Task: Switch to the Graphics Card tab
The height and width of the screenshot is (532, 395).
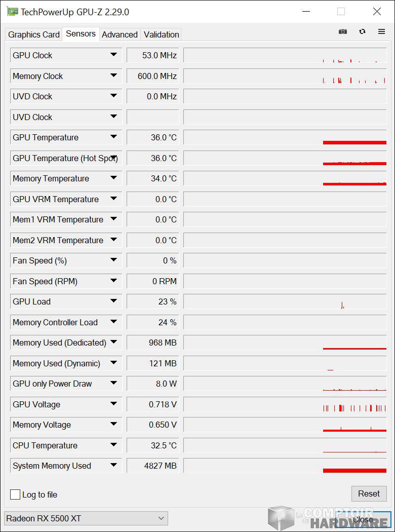Action: pyautogui.click(x=33, y=34)
